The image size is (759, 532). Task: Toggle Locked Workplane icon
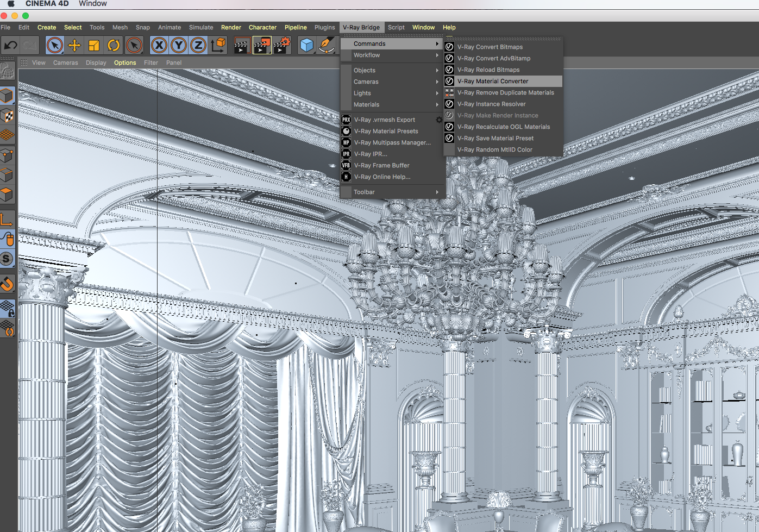7,308
